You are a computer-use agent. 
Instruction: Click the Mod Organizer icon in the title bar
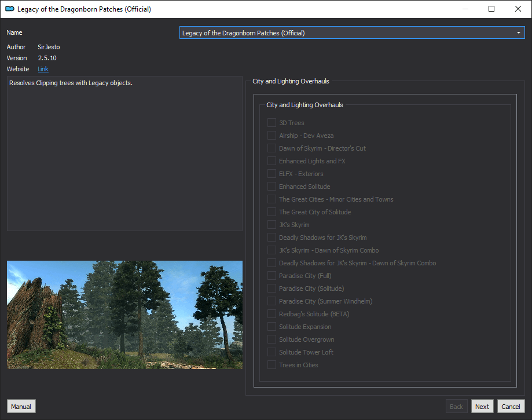click(9, 9)
